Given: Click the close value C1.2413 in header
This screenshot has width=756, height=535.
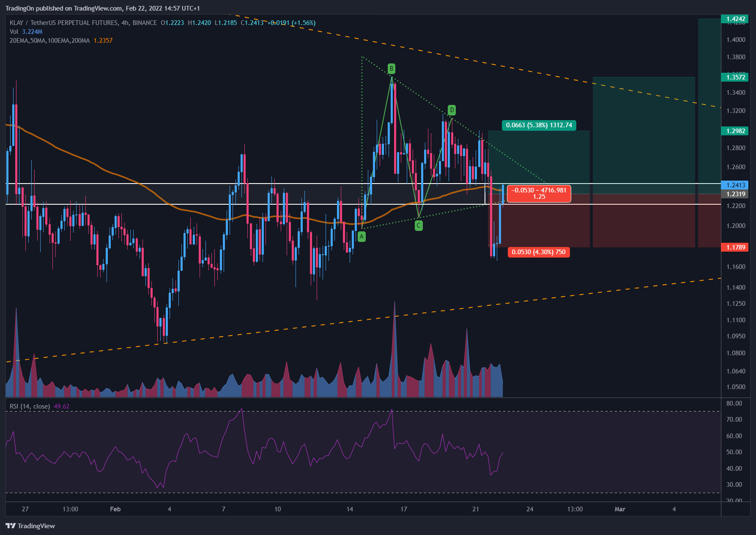Looking at the screenshot, I should click(x=252, y=23).
